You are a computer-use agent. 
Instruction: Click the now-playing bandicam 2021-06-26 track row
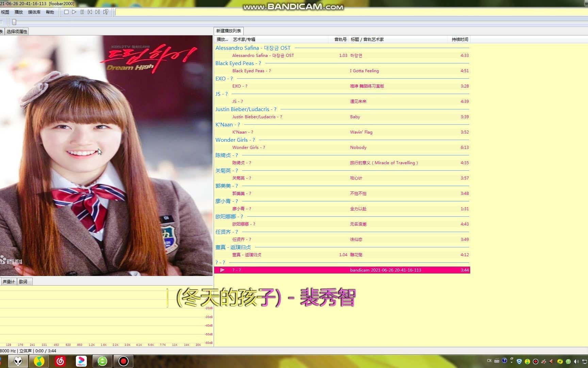pos(342,270)
